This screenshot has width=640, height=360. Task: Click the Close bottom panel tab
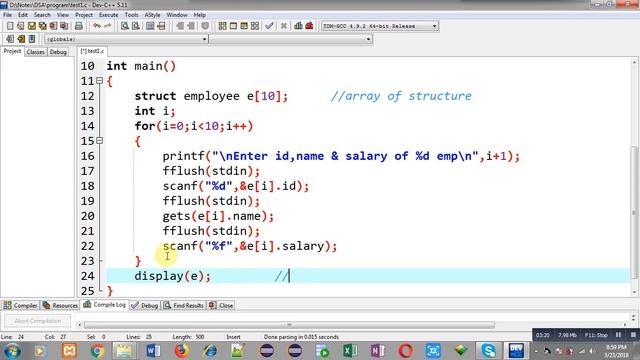pyautogui.click(x=221, y=305)
